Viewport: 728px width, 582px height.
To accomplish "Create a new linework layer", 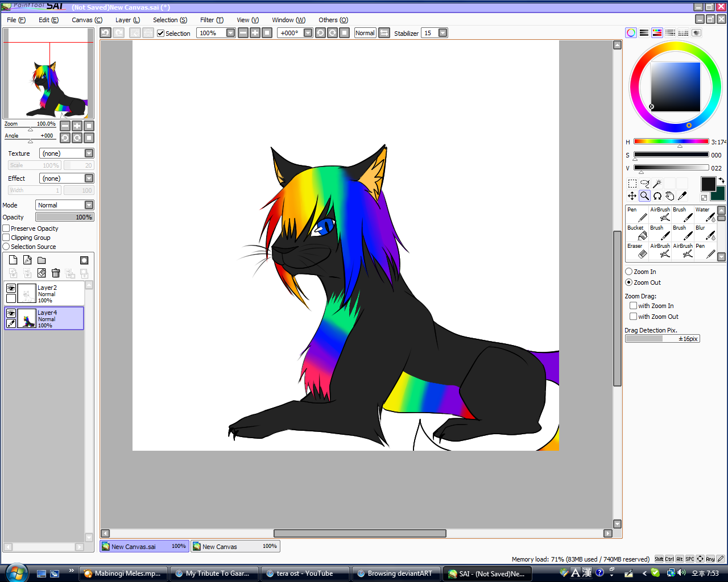I will pos(27,260).
